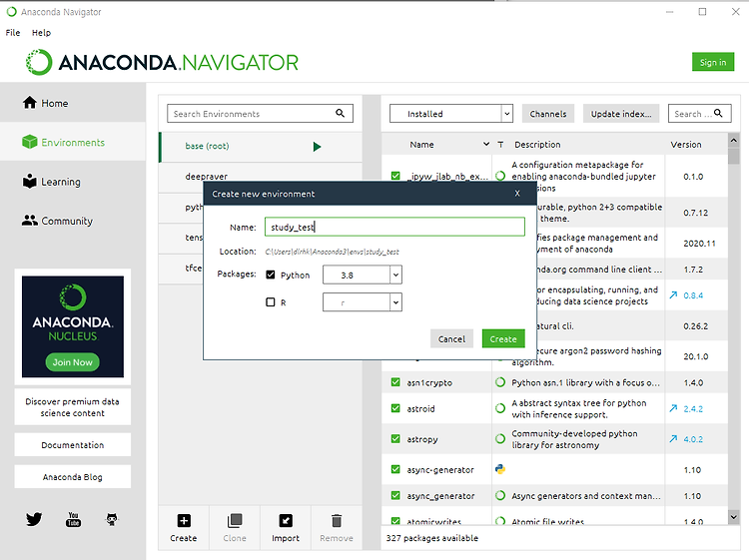
Task: Click the search magnifier in Search Environments
Action: point(340,113)
